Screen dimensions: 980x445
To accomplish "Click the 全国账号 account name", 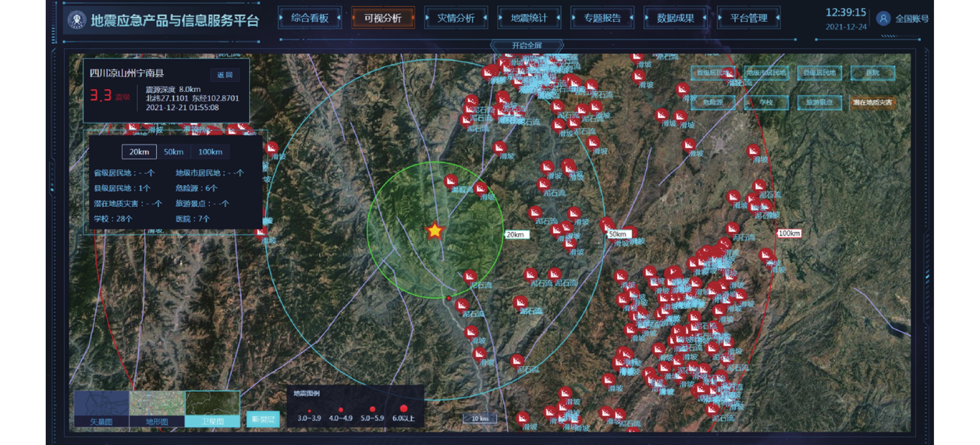I will pyautogui.click(x=912, y=19).
